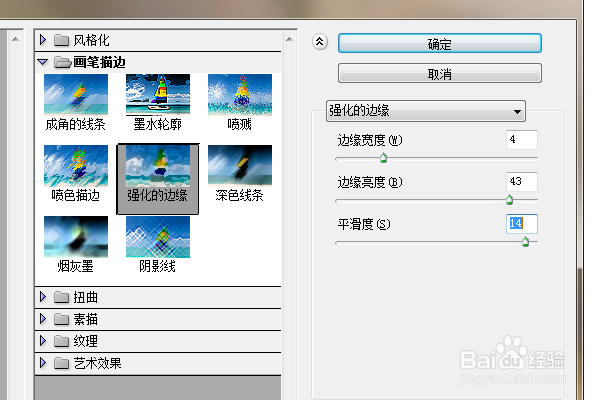
Task: Select the 阴影线 filter thumbnail
Action: tap(158, 237)
